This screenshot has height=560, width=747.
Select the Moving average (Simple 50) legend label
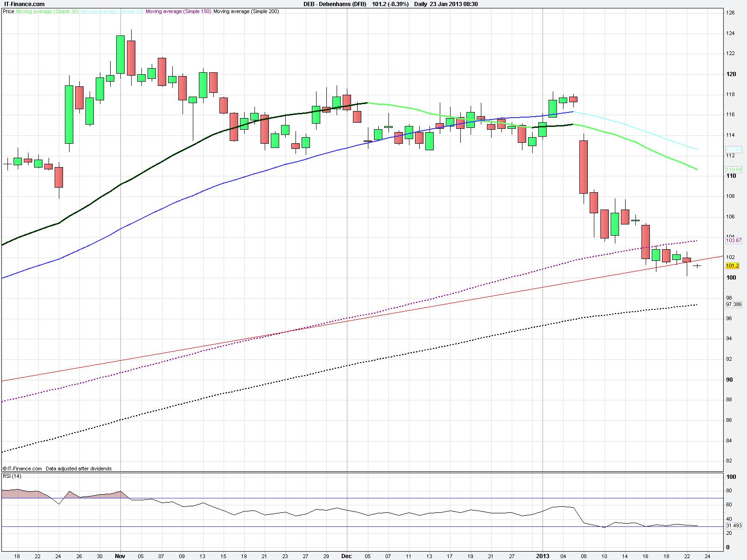(x=112, y=11)
